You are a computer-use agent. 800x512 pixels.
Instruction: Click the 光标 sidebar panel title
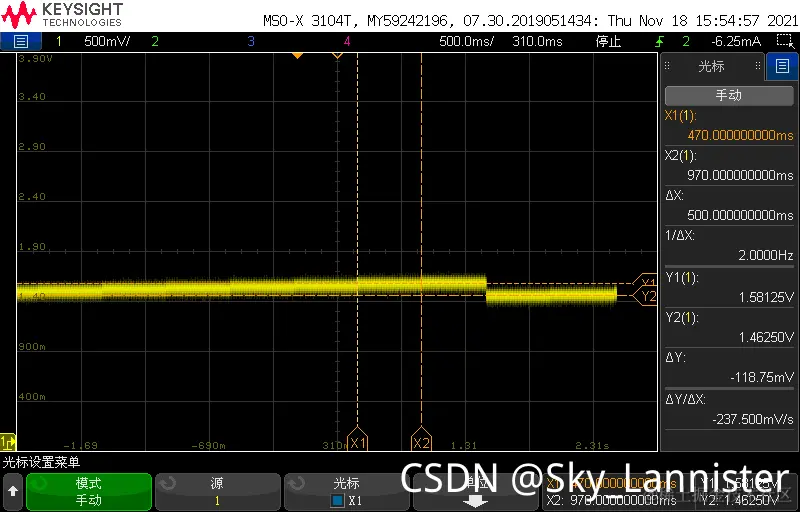(711, 66)
